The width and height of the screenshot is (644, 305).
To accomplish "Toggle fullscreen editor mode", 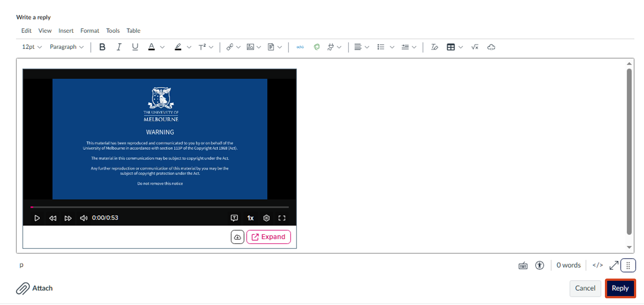I will (x=614, y=266).
